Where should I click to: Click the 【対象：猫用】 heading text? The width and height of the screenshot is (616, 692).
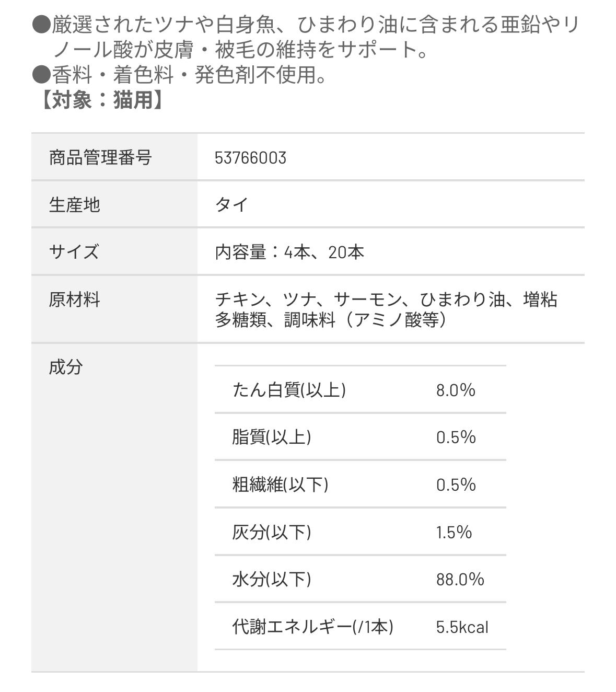click(x=101, y=100)
